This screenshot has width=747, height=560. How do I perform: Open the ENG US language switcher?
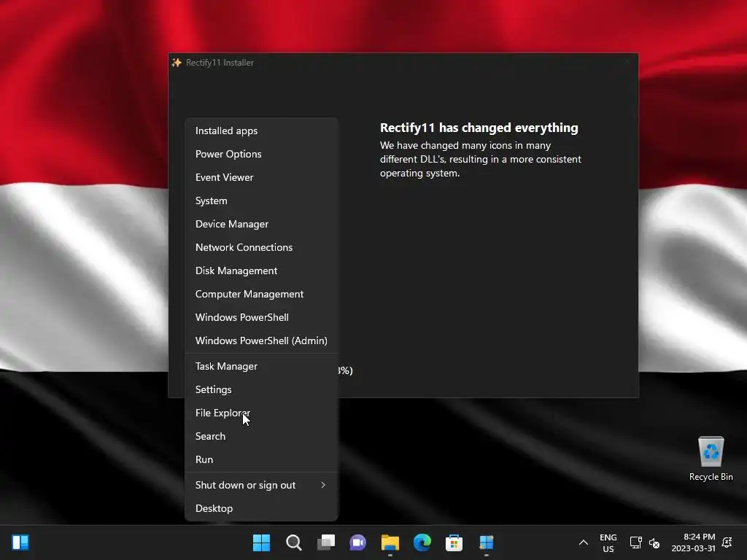pos(608,542)
